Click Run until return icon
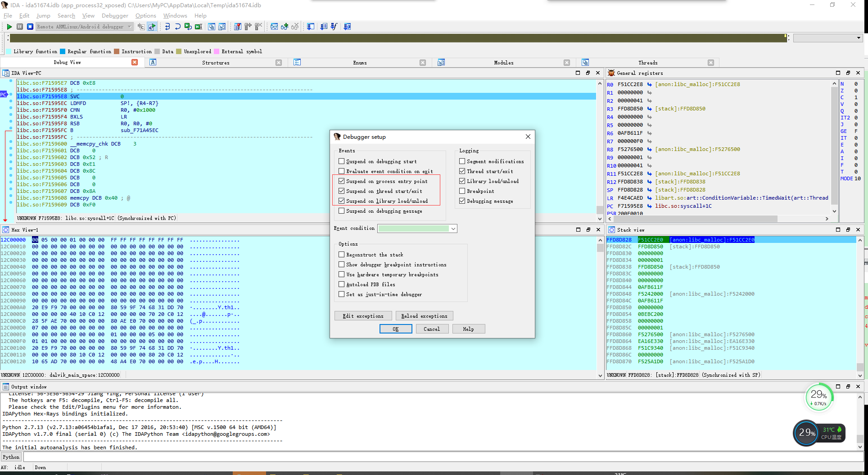 (188, 27)
